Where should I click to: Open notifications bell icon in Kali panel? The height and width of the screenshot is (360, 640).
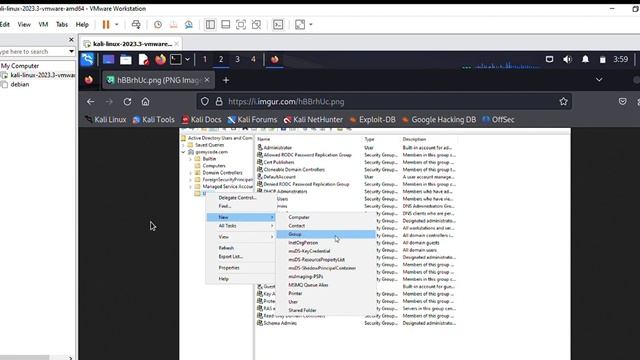click(585, 60)
